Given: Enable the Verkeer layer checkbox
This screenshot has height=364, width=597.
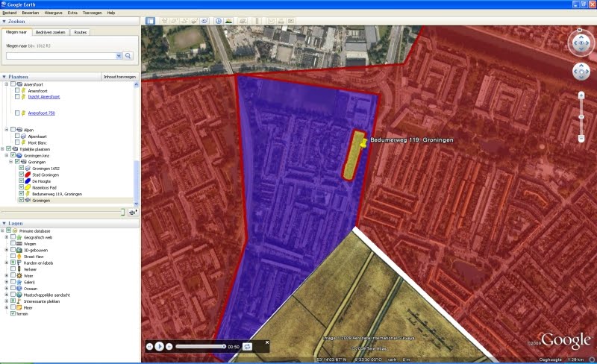Looking at the screenshot, I should click(13, 269).
